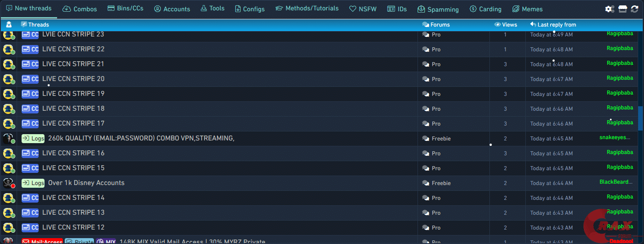Click Logs tag on Over 1k Disney Accounts

coord(33,183)
